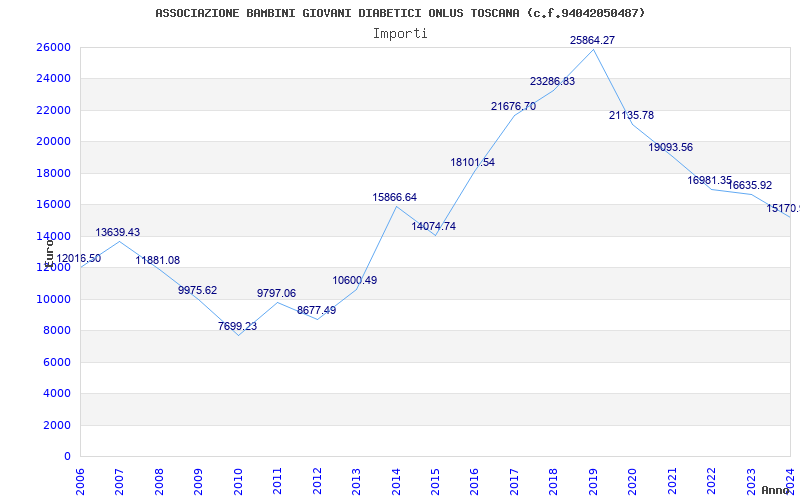
Task: Click the x-axis year 2011
Action: click(x=278, y=481)
